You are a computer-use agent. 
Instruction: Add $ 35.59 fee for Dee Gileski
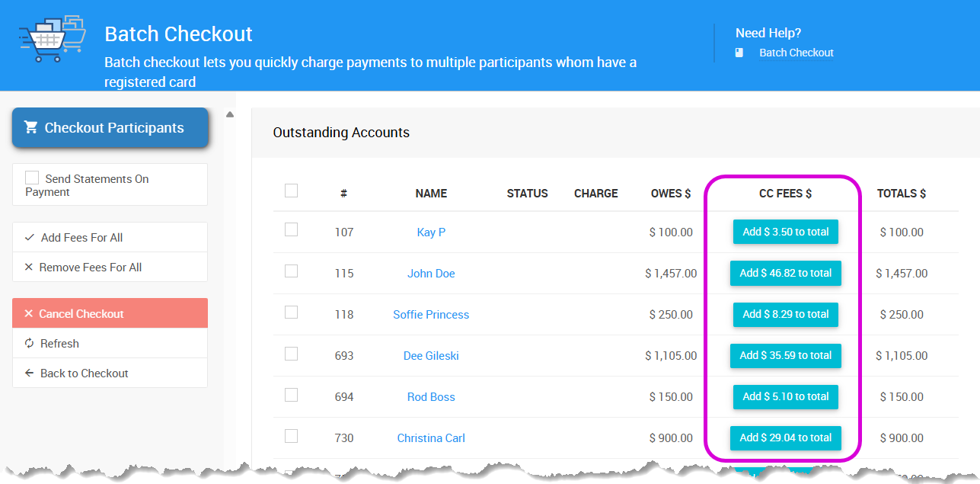click(x=785, y=355)
